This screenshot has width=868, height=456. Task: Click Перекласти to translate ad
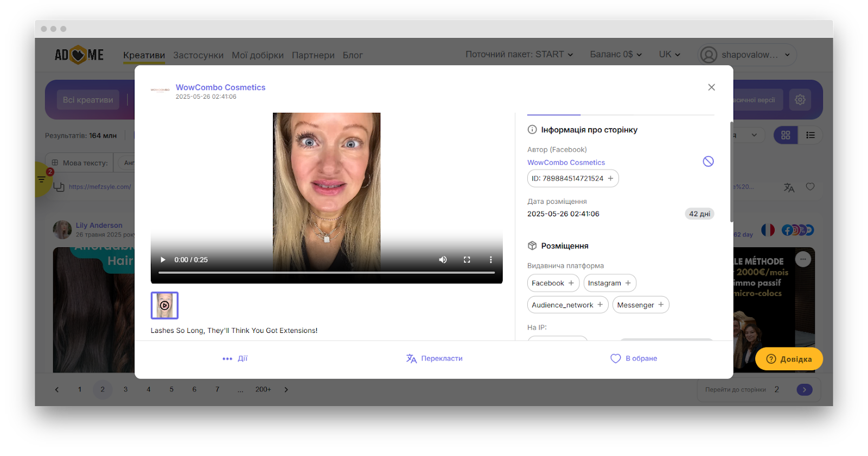(435, 358)
